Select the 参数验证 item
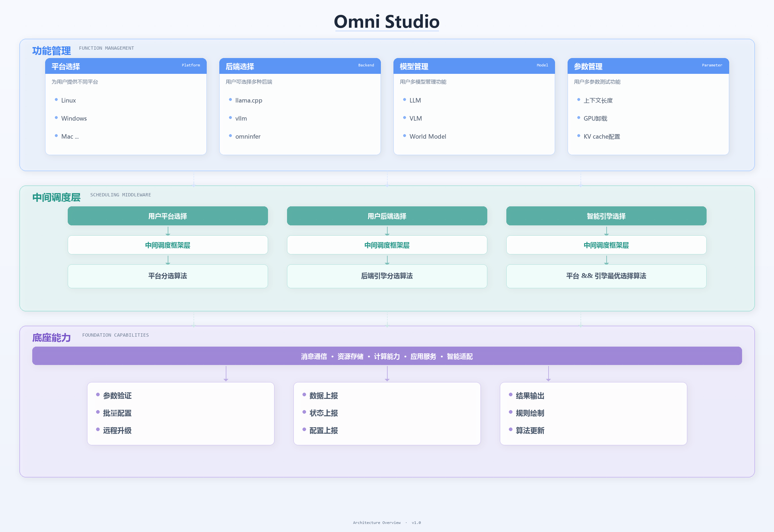Viewport: 774px width, 532px height. tap(117, 396)
